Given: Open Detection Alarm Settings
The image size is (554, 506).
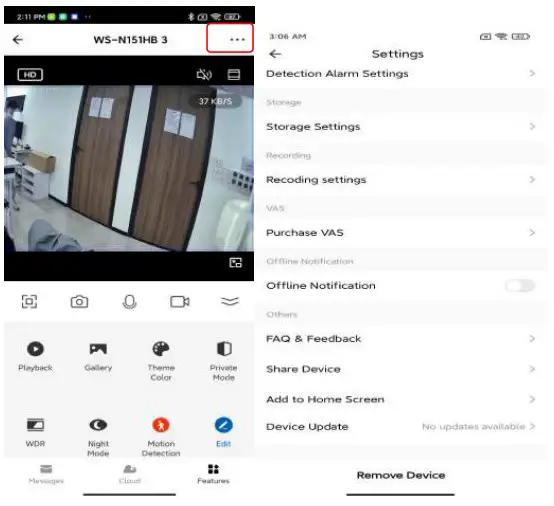Looking at the screenshot, I should pos(401,73).
